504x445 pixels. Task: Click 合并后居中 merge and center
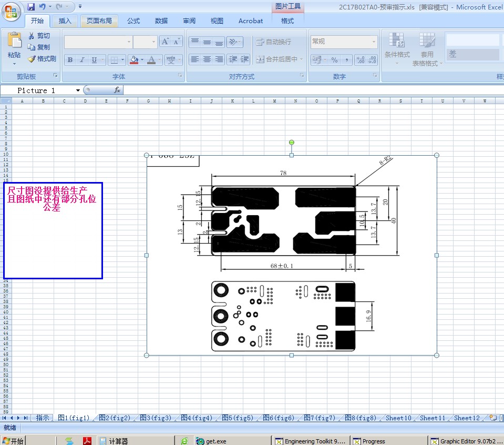coord(276,59)
